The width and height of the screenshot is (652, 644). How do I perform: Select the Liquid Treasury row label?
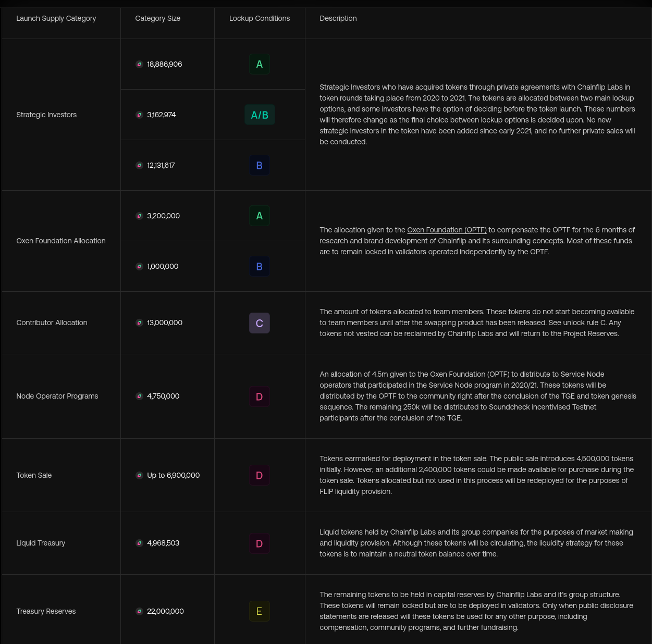(41, 543)
